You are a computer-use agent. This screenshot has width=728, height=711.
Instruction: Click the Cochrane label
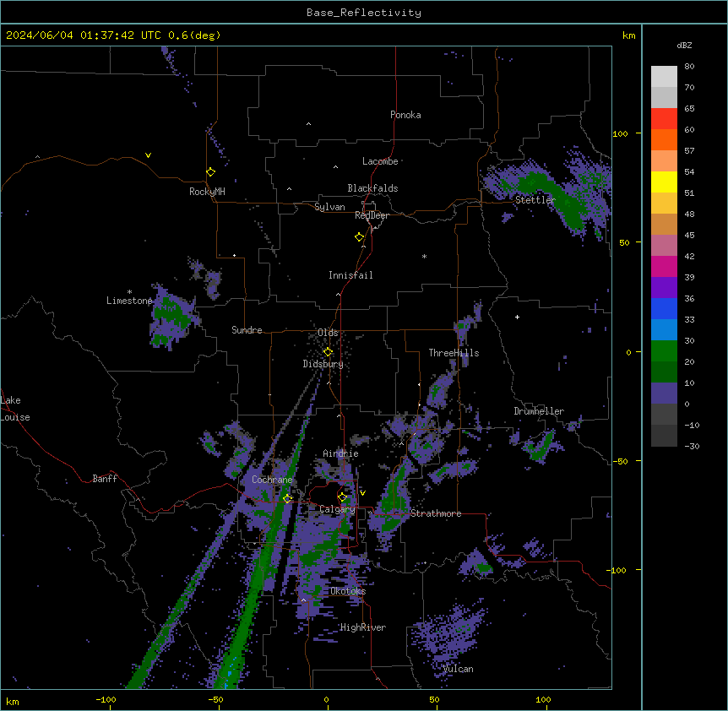pyautogui.click(x=272, y=480)
